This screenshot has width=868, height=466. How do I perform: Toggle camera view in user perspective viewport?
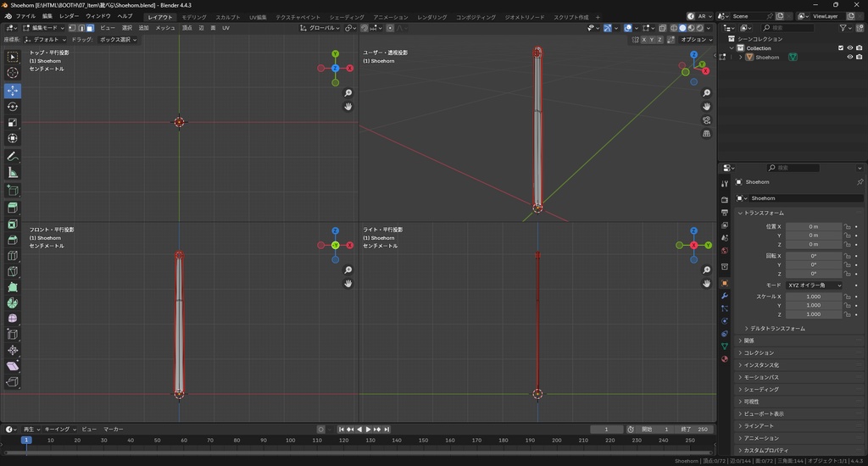click(x=706, y=120)
